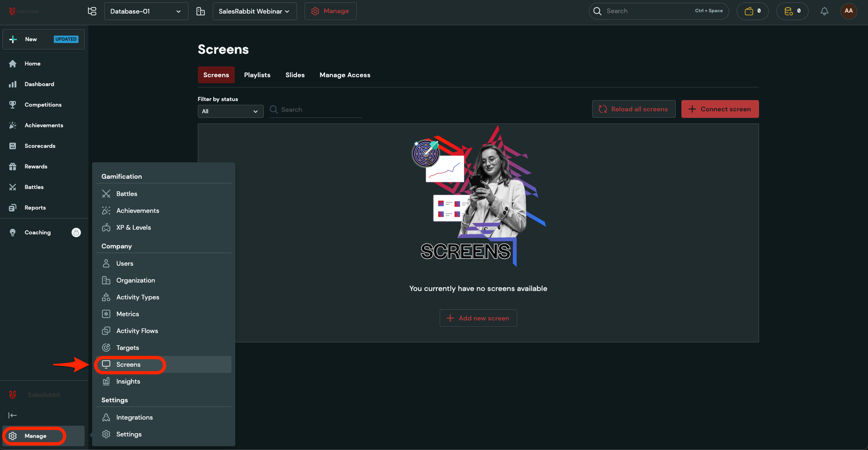This screenshot has width=868, height=450.
Task: Open the Manage Access tab
Action: click(345, 75)
